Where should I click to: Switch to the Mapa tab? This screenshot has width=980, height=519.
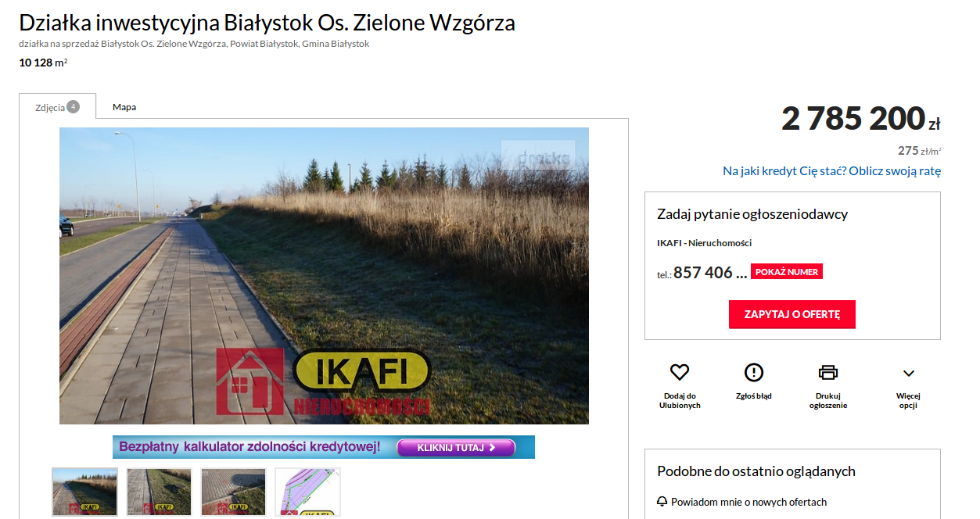124,107
